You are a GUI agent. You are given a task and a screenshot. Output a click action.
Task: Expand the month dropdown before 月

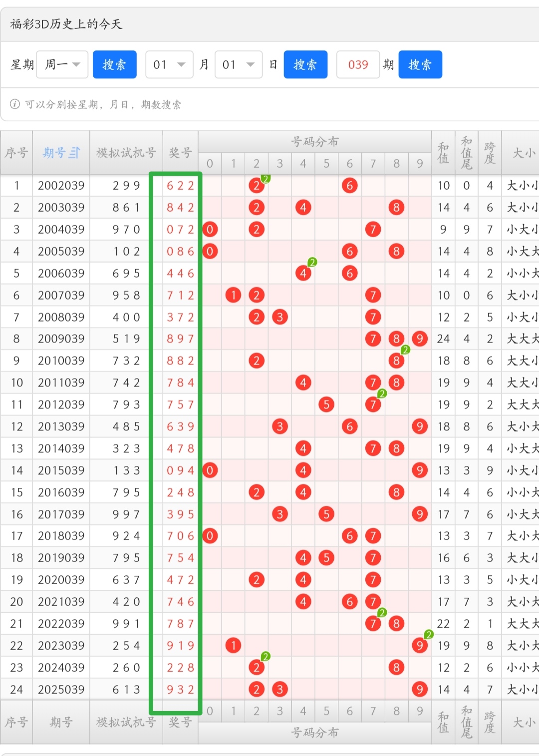pos(169,64)
